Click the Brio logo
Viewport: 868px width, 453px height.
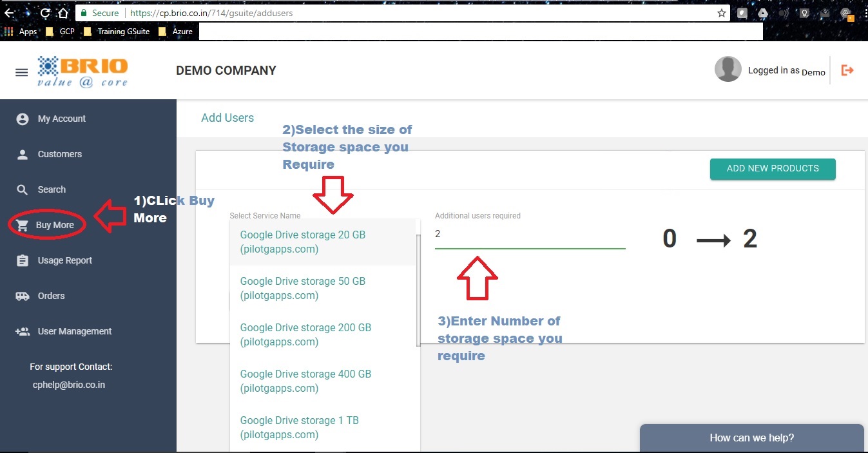click(82, 72)
